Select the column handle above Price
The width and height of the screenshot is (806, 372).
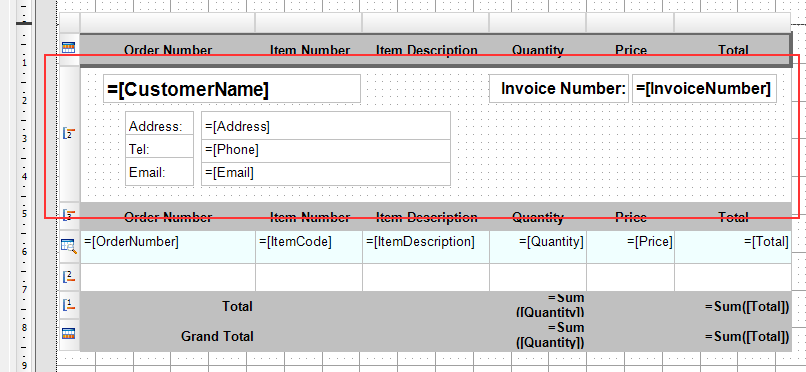pos(630,23)
